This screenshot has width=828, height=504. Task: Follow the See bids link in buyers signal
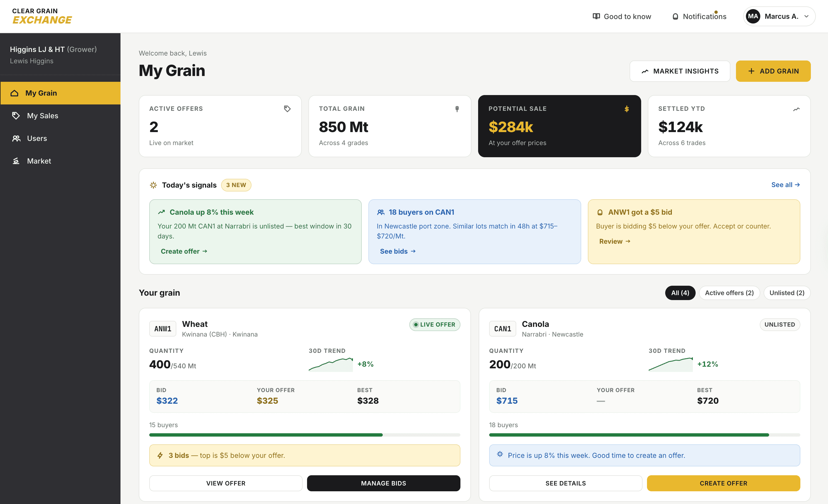coord(397,251)
